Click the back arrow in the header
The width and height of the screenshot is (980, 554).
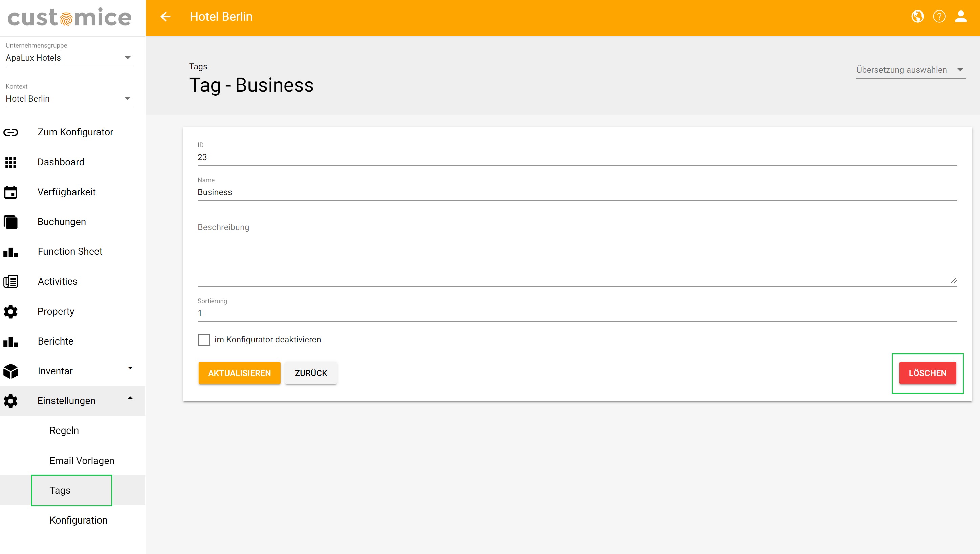(x=165, y=17)
